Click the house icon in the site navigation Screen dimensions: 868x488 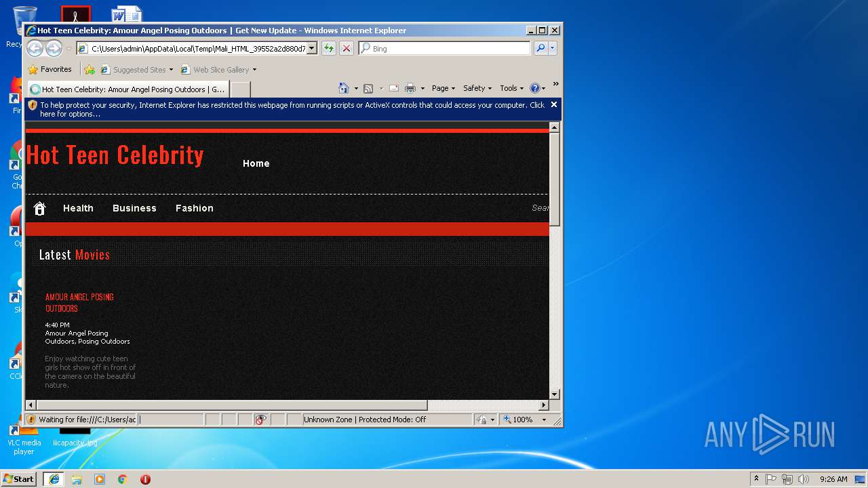[39, 208]
